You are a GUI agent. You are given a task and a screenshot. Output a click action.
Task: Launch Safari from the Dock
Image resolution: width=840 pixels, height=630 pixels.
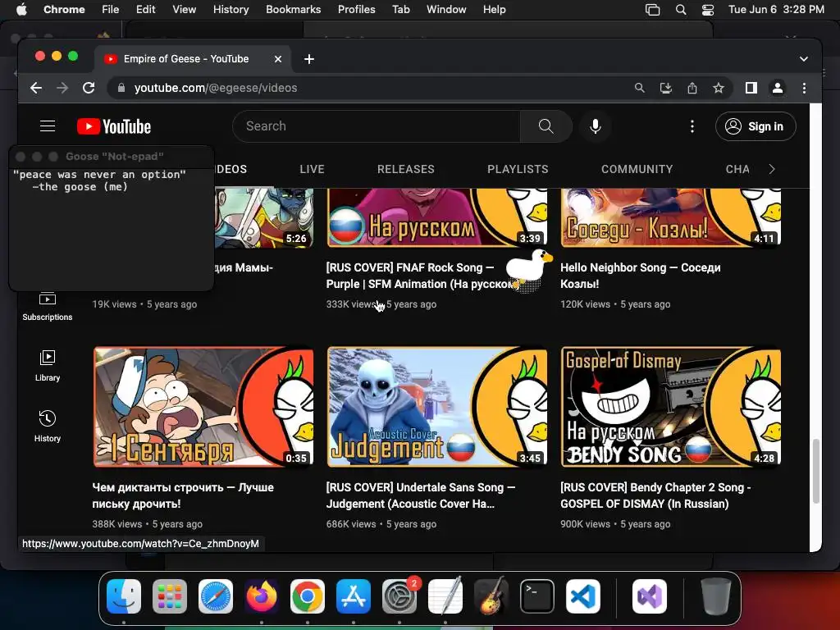tap(216, 596)
